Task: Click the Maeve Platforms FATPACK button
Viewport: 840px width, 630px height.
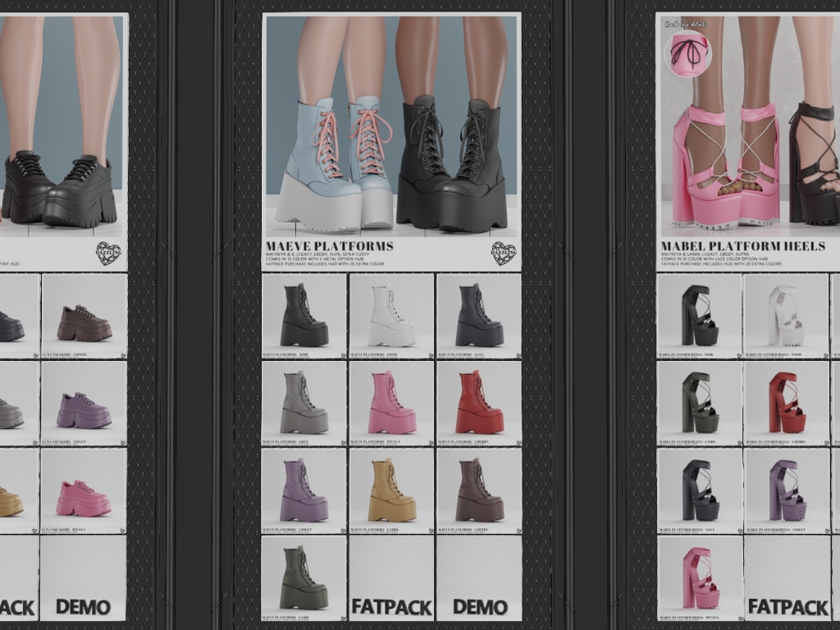Action: (391, 607)
